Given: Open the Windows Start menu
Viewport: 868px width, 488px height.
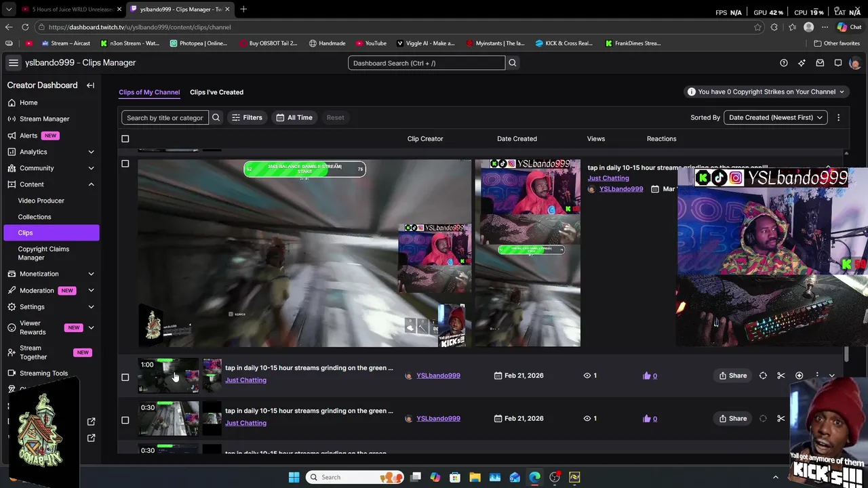Looking at the screenshot, I should coord(294,477).
